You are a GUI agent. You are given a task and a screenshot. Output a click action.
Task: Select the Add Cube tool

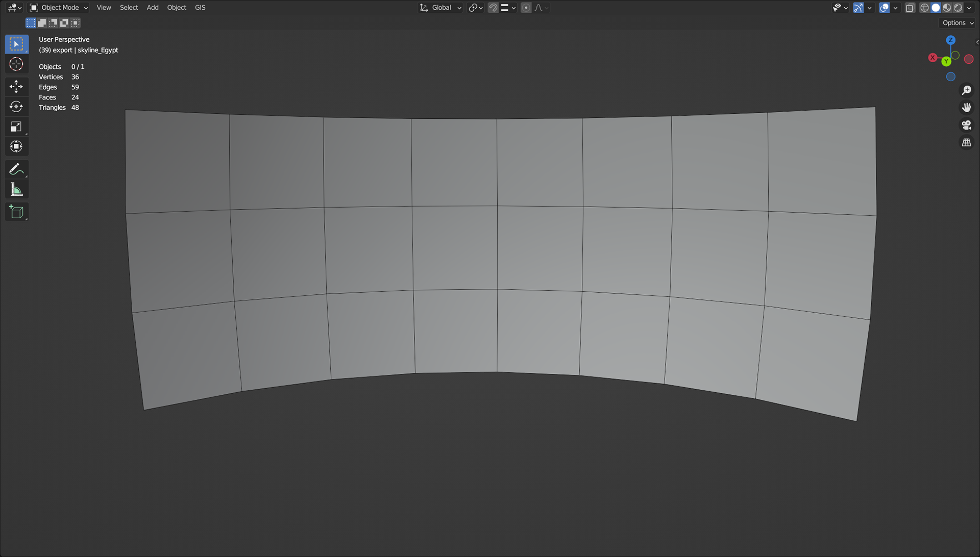point(16,212)
